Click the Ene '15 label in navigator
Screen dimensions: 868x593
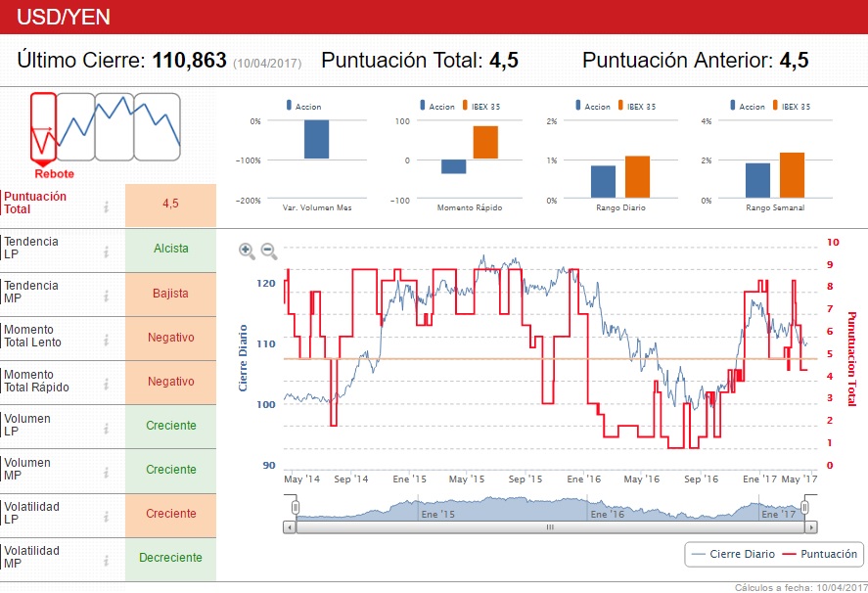click(x=437, y=515)
